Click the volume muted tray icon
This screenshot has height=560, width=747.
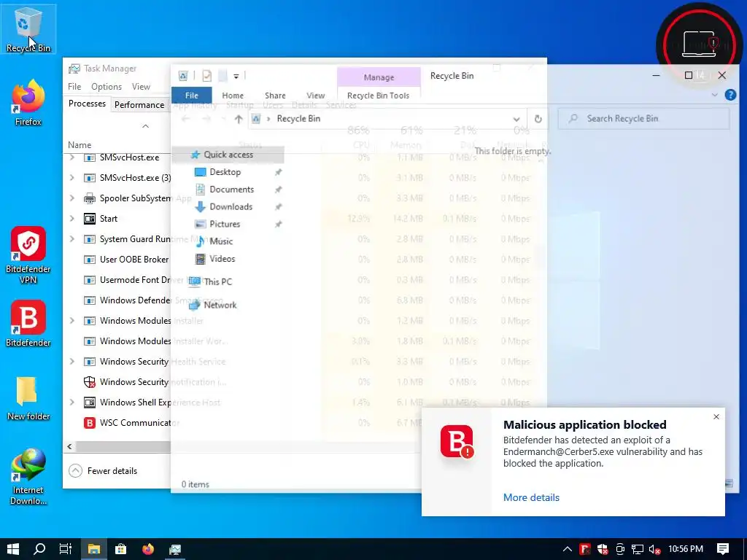[655, 550]
